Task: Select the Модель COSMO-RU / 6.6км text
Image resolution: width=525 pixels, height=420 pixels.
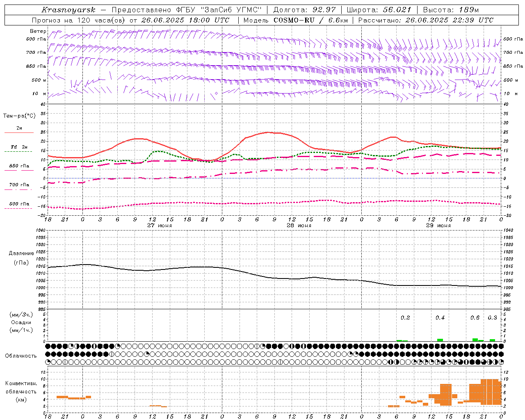Action: [x=295, y=20]
